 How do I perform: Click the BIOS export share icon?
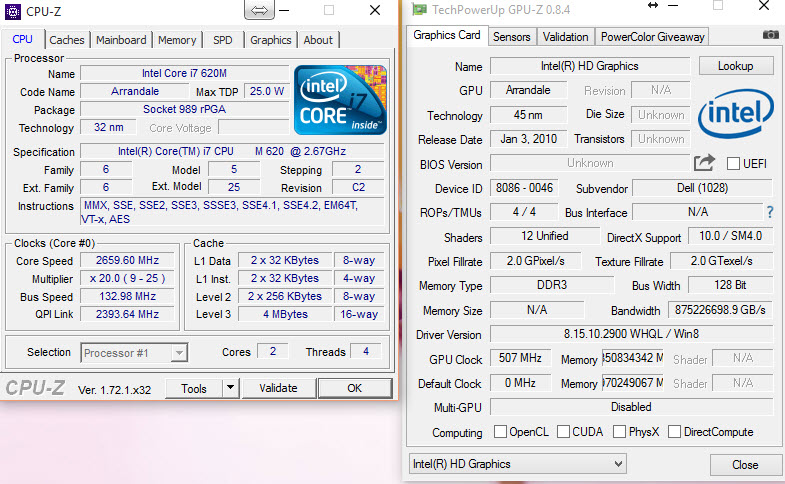click(704, 163)
